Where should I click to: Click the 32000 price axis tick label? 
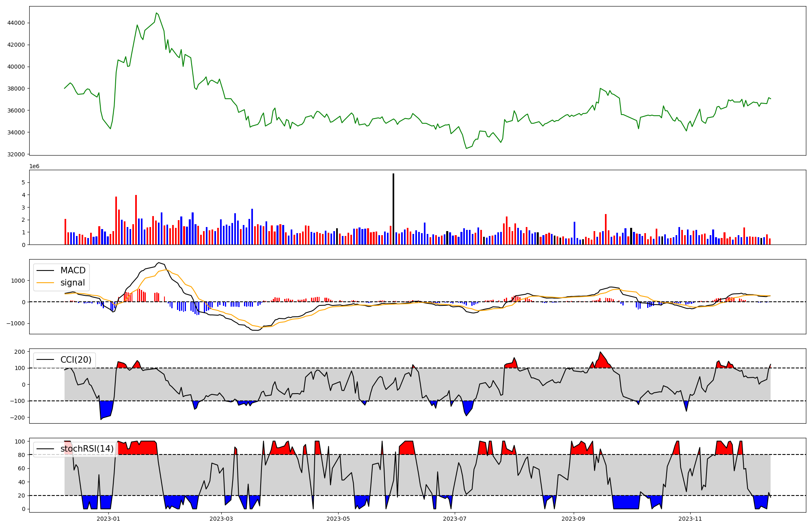click(16, 154)
